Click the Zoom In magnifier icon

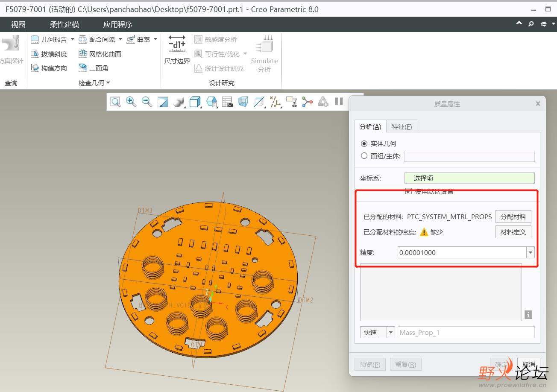(x=131, y=102)
